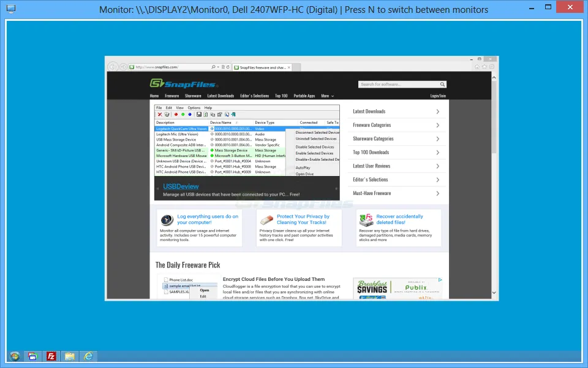Open Protect Your Privacy by Cleaning Your Tracks link
The height and width of the screenshot is (368, 588).
point(303,220)
